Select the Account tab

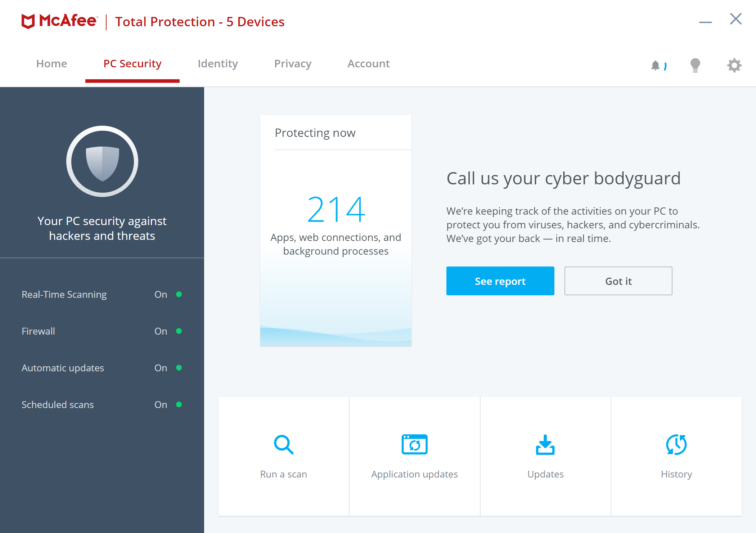368,64
